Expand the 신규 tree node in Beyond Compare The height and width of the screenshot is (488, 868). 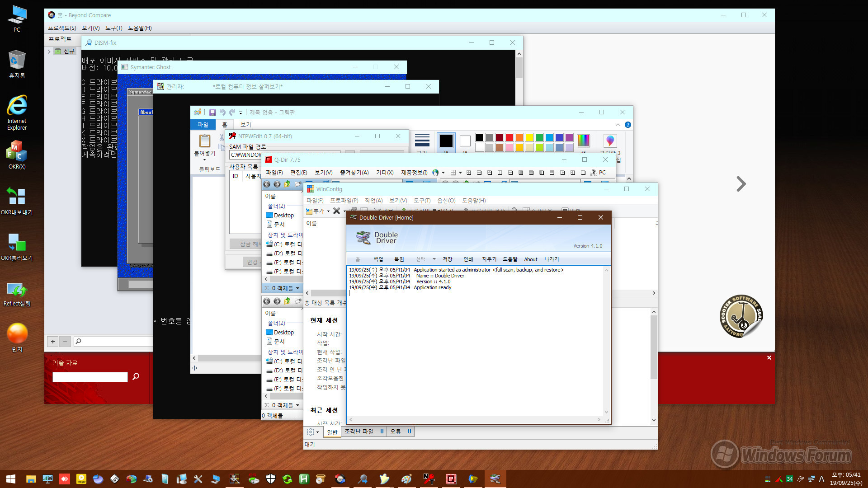pyautogui.click(x=49, y=52)
